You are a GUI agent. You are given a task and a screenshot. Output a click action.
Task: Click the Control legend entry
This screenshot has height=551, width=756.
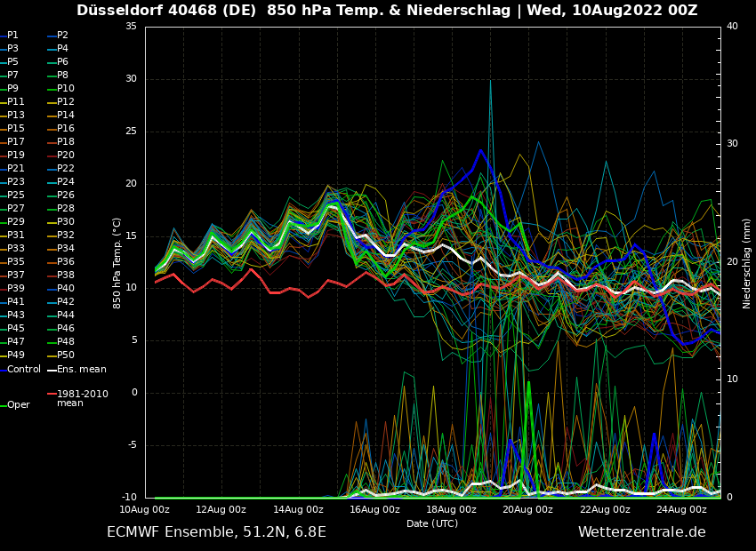[24, 369]
